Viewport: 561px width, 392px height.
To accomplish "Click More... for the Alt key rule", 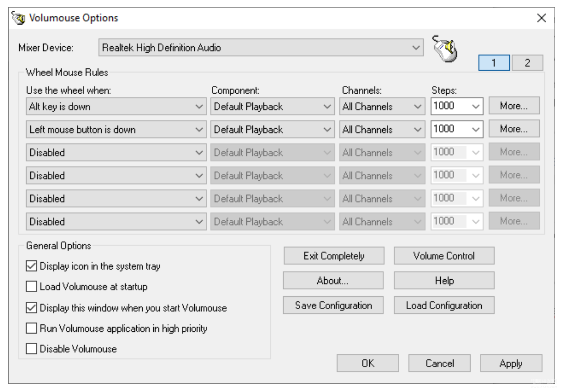I will click(514, 106).
